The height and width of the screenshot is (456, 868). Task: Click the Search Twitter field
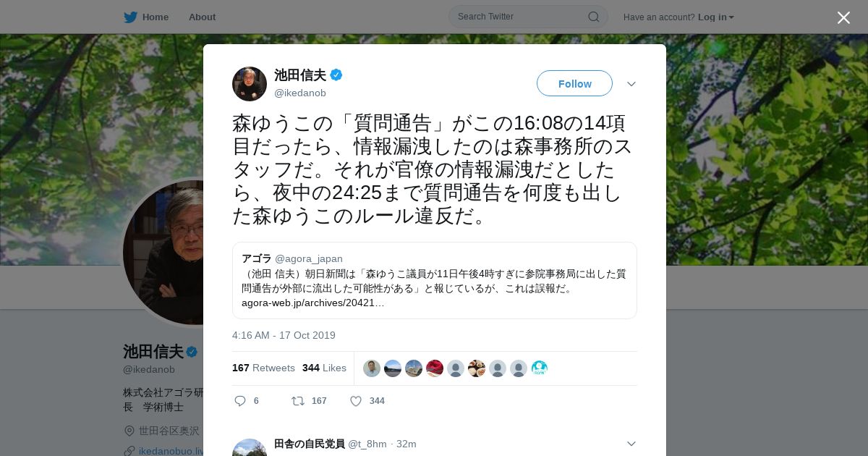click(x=528, y=17)
